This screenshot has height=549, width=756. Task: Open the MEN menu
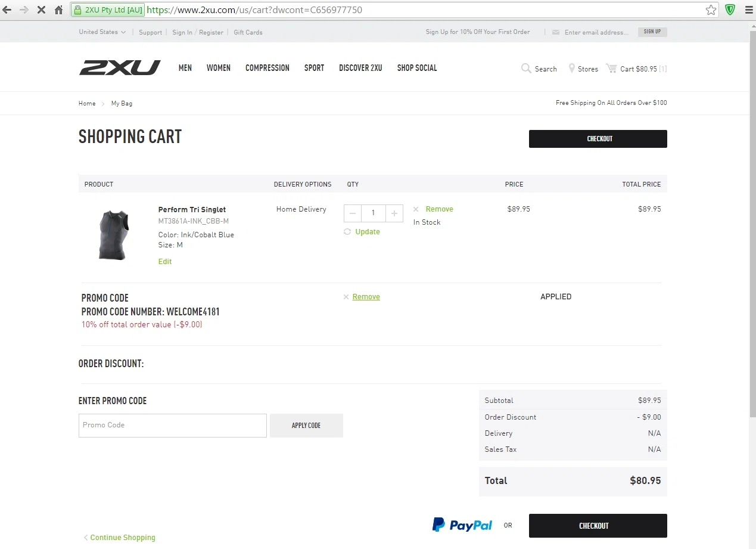coord(185,68)
